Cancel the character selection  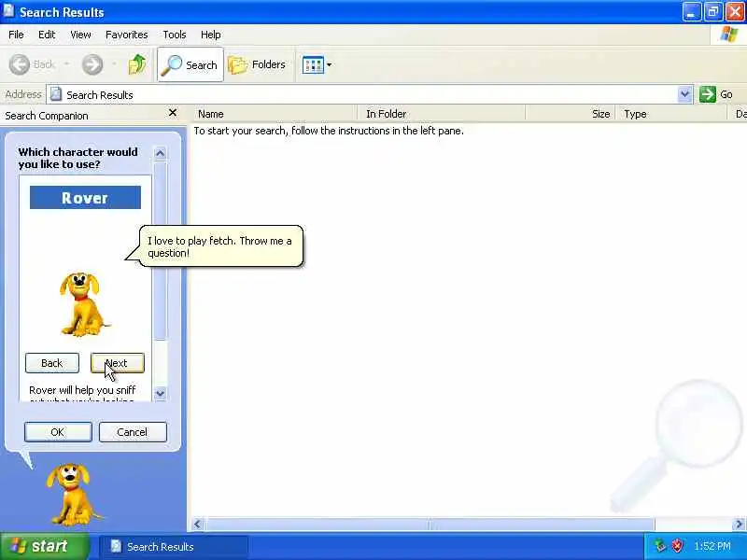pos(133,432)
